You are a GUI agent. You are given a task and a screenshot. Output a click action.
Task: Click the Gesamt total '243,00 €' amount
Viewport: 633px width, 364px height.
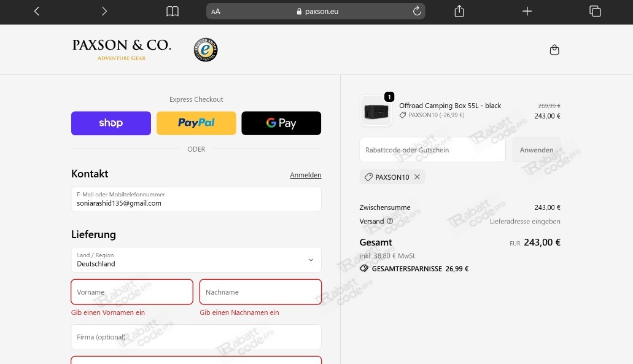542,242
